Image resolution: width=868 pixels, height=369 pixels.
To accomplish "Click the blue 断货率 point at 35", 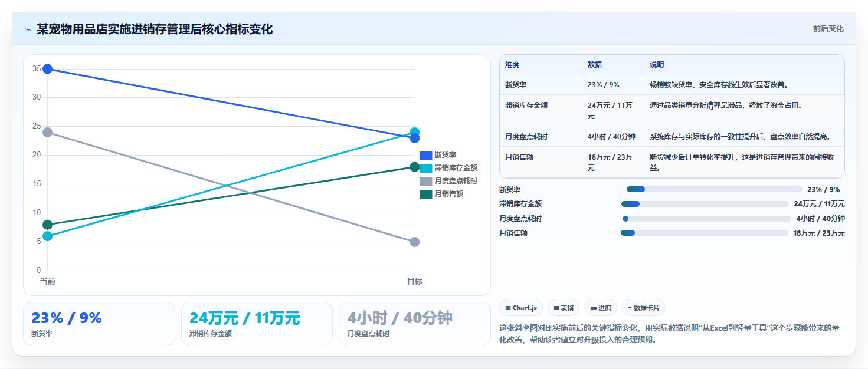I will [48, 69].
